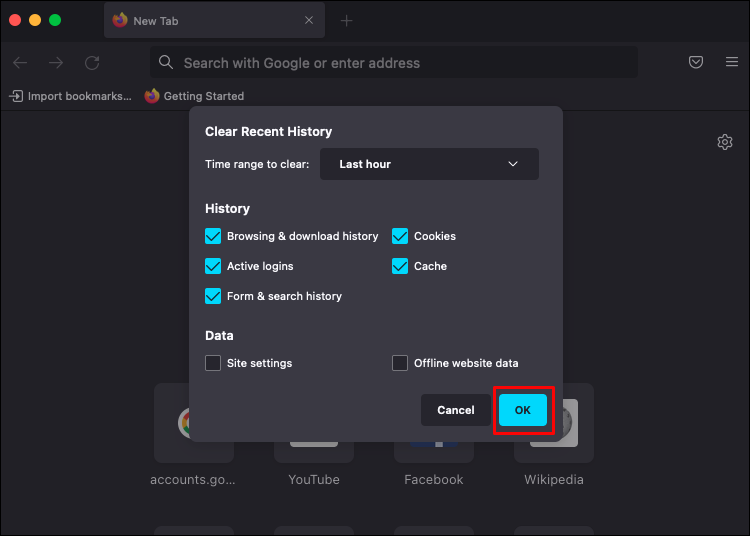Uncheck the Cookies checkbox
This screenshot has width=750, height=536.
tap(400, 236)
